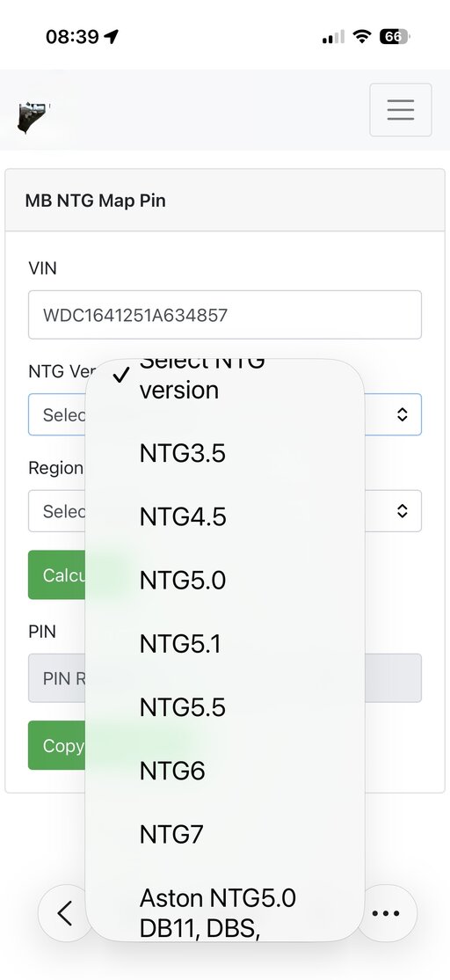Select NTG4.5 from the list
The width and height of the screenshot is (450, 980).
225,517
